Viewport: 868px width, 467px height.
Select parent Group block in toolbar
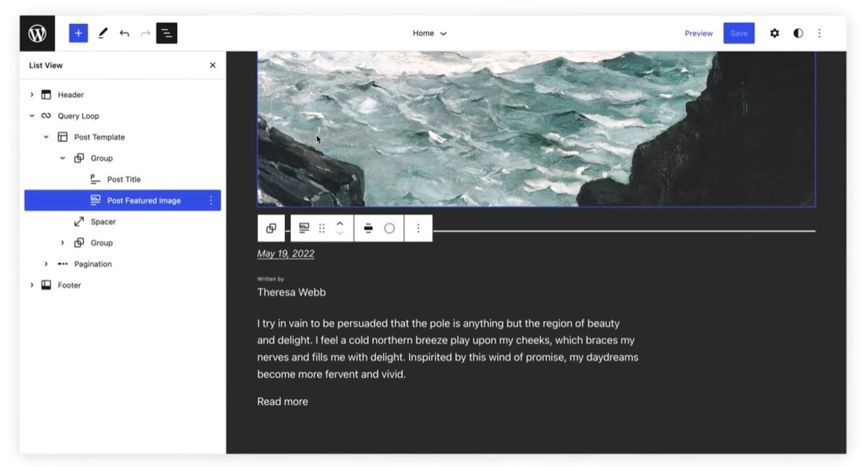(271, 228)
